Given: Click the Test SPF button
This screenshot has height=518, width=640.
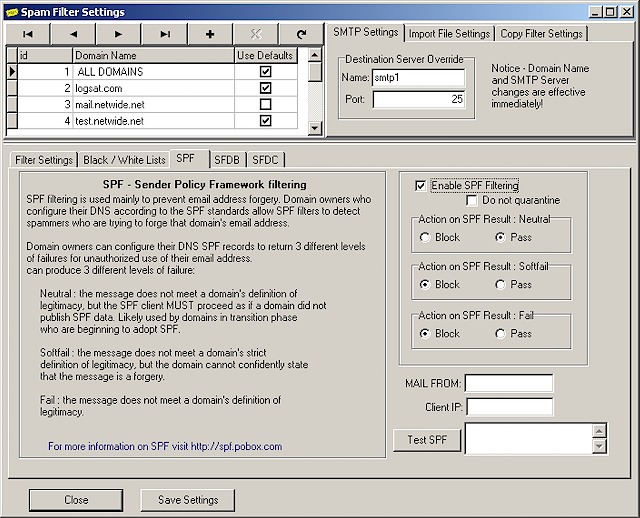Looking at the screenshot, I should (427, 440).
